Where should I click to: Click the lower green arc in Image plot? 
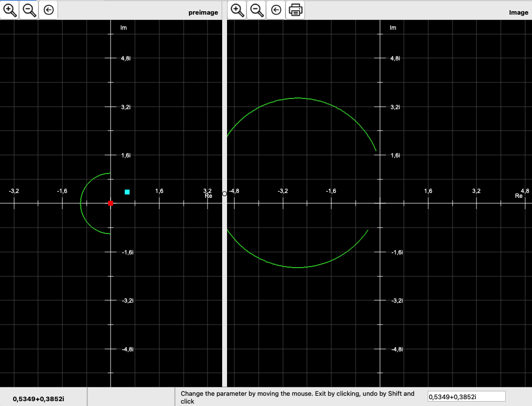298,267
